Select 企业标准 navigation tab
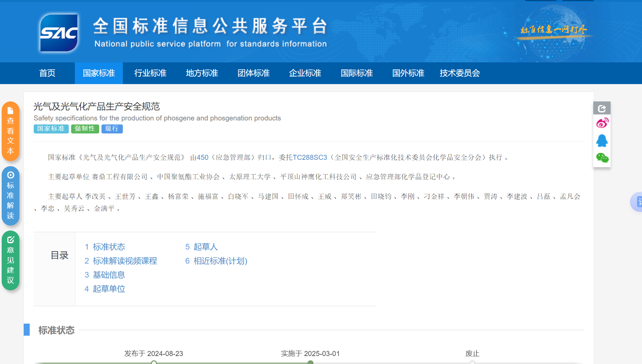Image resolution: width=642 pixels, height=364 pixels. click(305, 73)
